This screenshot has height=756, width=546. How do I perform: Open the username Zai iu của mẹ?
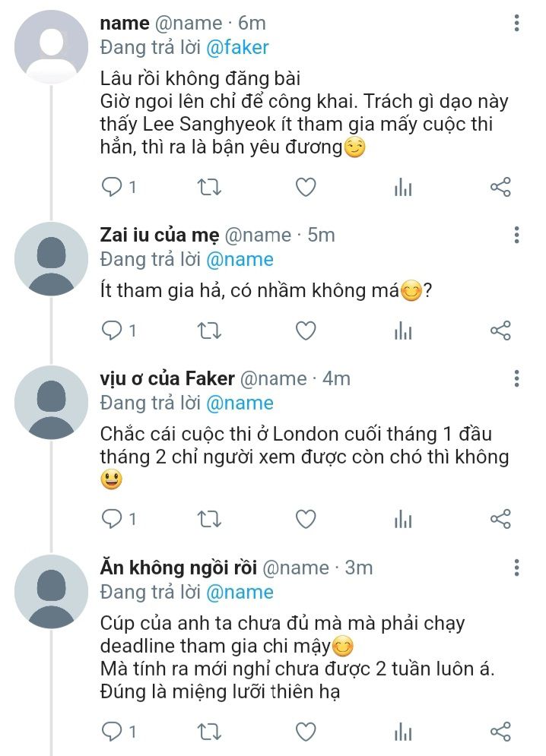click(159, 235)
